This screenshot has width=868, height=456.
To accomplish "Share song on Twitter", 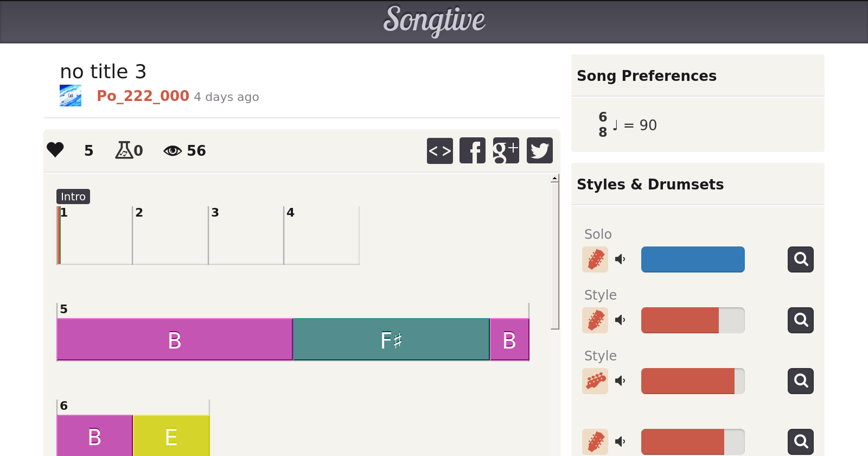I will point(539,150).
